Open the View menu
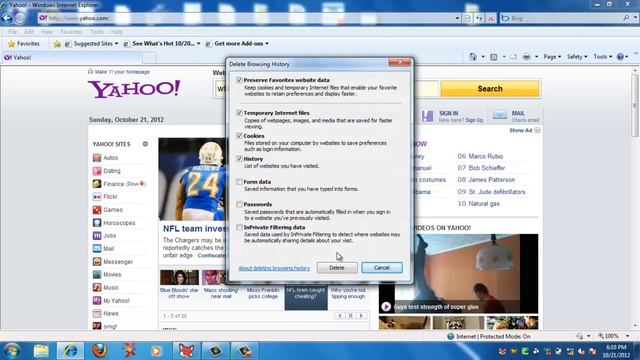640x360 pixels. coord(47,32)
